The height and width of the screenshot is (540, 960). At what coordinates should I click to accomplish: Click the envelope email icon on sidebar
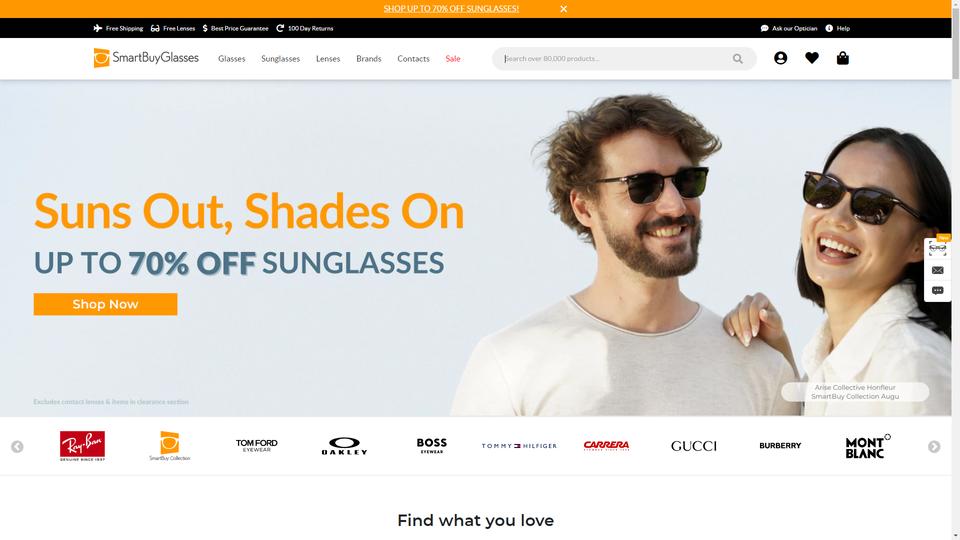point(937,270)
